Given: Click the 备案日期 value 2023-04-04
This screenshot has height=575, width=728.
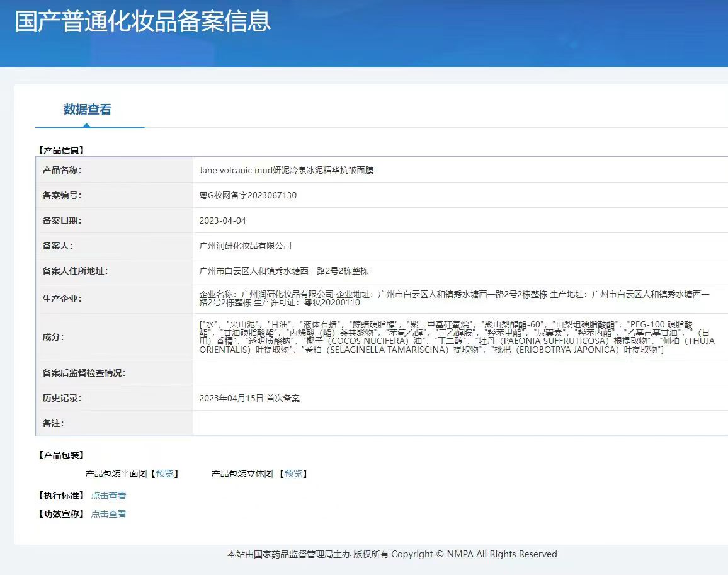Looking at the screenshot, I should [222, 220].
